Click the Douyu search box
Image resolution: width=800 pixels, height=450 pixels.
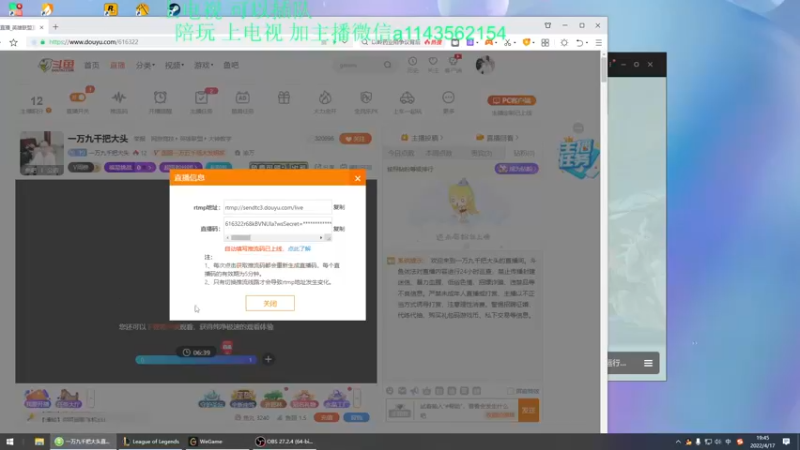359,65
